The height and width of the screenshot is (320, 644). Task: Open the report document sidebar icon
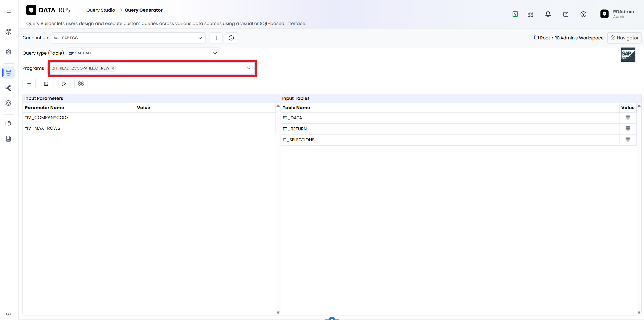(x=9, y=139)
